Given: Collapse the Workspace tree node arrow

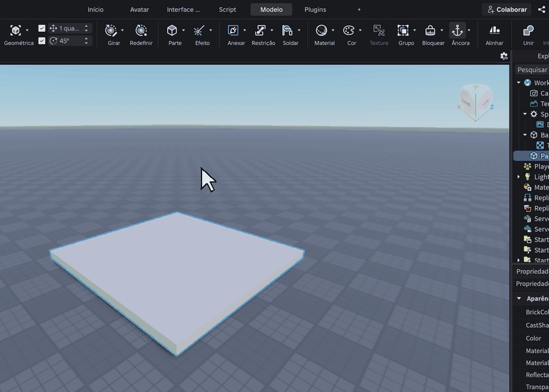Looking at the screenshot, I should click(x=518, y=82).
